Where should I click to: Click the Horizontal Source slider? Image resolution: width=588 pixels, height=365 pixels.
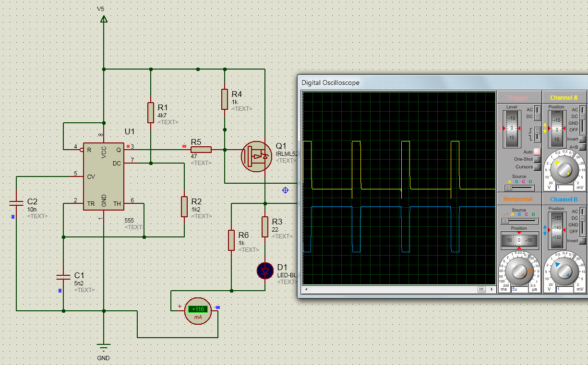pyautogui.click(x=519, y=221)
